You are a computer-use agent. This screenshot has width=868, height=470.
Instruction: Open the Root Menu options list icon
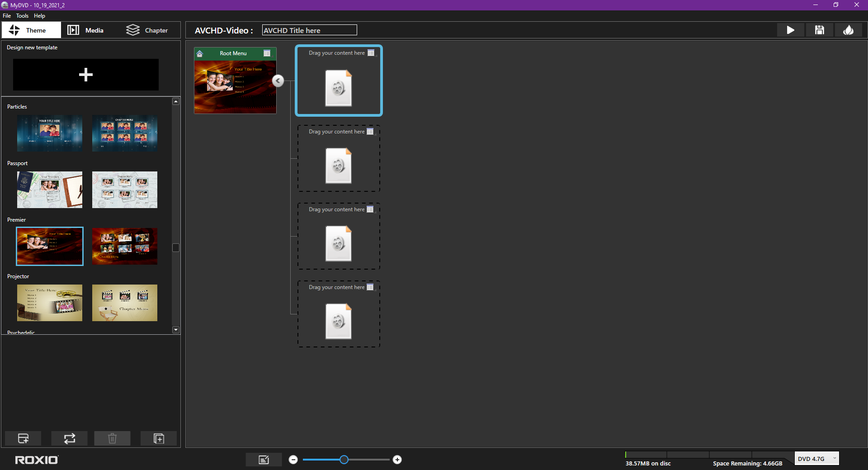tap(267, 53)
